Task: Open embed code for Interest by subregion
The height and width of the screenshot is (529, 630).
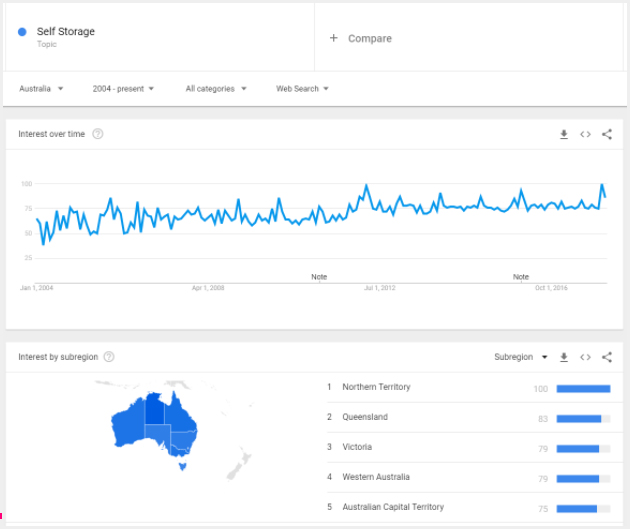Action: pyautogui.click(x=586, y=357)
